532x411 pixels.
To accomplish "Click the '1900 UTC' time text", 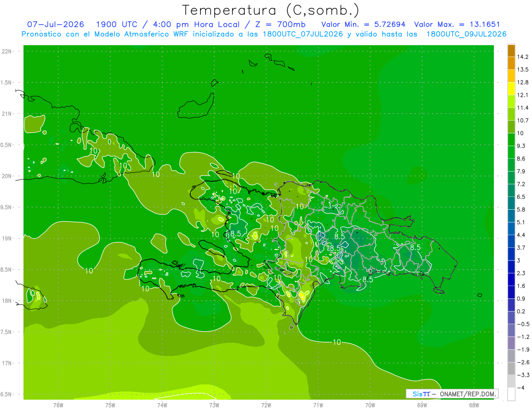I will click(117, 24).
